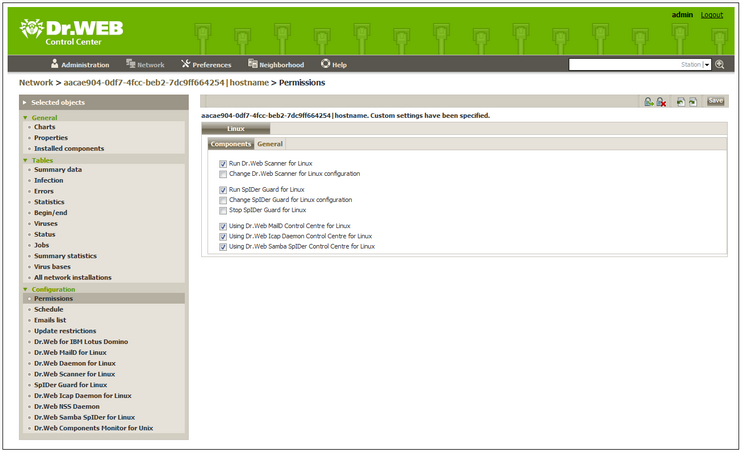Open Update restrictions
Viewport: 745px width, 455px height.
coord(65,331)
